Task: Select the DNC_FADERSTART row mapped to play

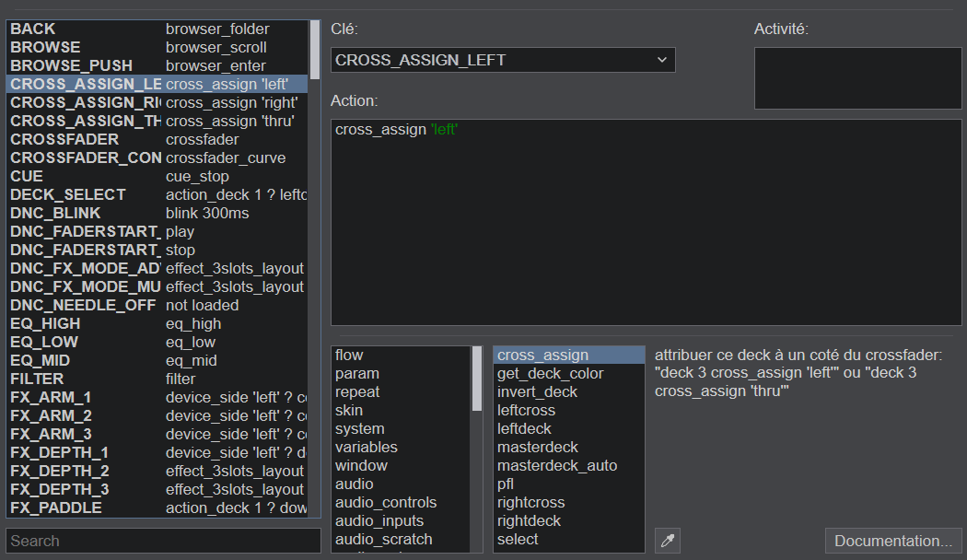Action: 157,232
